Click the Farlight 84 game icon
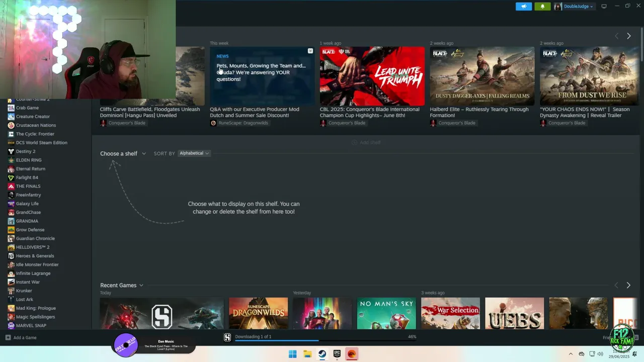Screen dimensions: 644x362 point(11,177)
